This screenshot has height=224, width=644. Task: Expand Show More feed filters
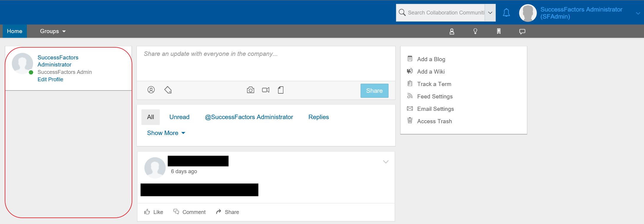(166, 133)
